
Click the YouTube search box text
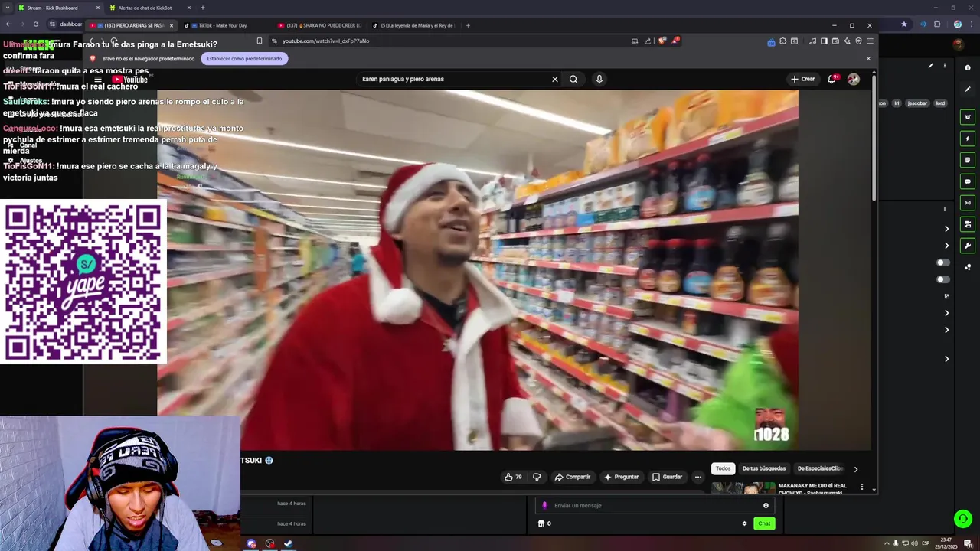[x=403, y=79]
